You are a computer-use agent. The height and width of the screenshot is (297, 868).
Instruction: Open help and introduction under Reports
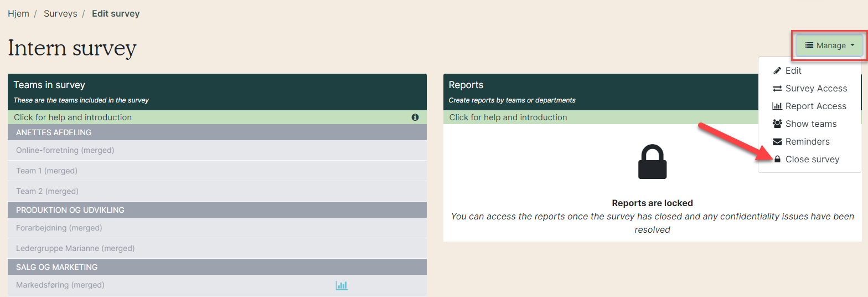coord(653,117)
